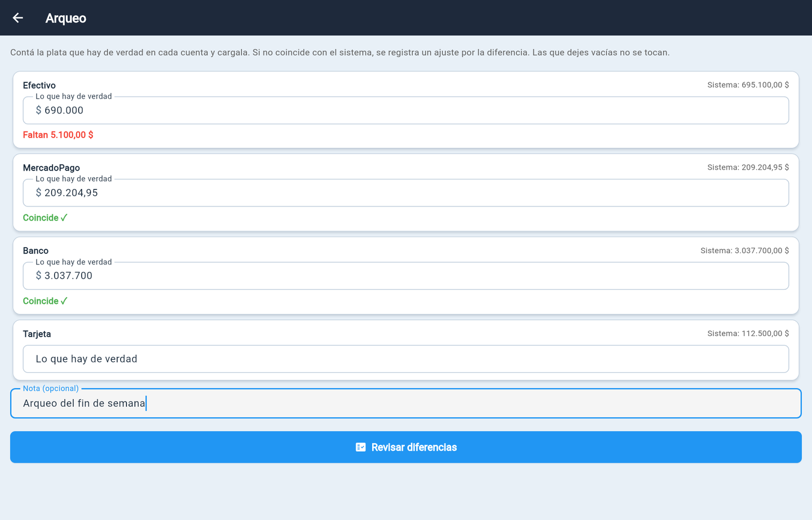812x520 pixels.
Task: Focus the MercadoPago amount field
Action: point(406,193)
